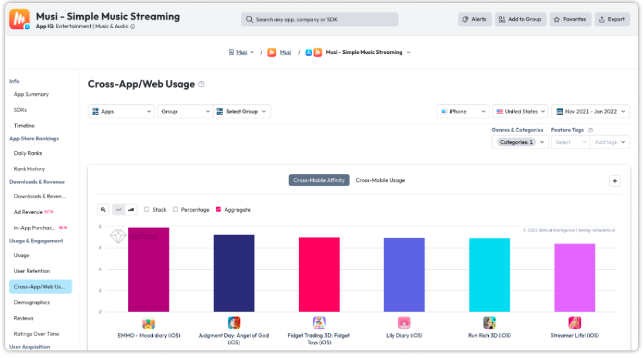Enable the Percentage checkbox
The height and width of the screenshot is (358, 644).
point(176,209)
